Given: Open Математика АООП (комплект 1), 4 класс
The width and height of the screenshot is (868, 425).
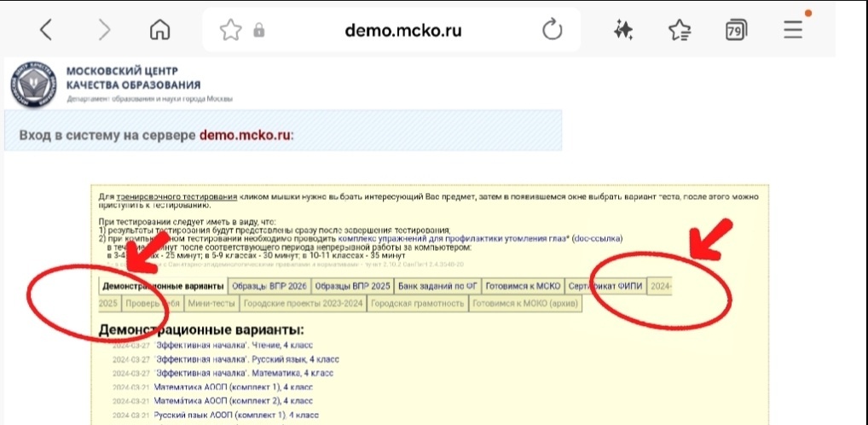Looking at the screenshot, I should (x=233, y=387).
